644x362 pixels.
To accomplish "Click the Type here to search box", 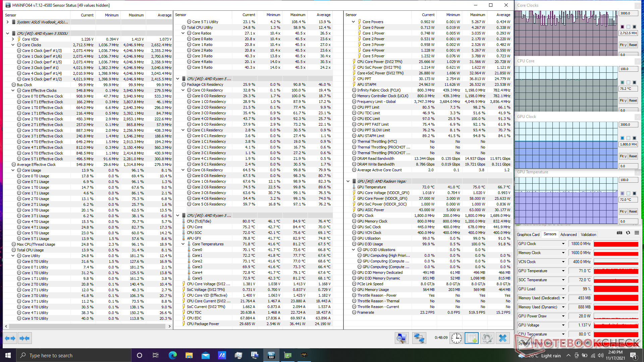I will coord(73,355).
